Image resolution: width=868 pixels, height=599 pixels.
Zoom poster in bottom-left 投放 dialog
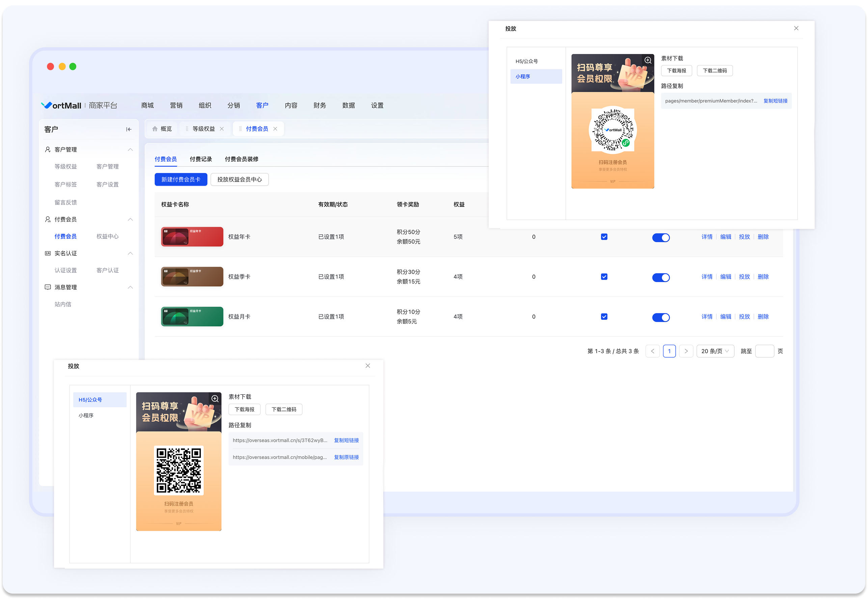tap(215, 398)
